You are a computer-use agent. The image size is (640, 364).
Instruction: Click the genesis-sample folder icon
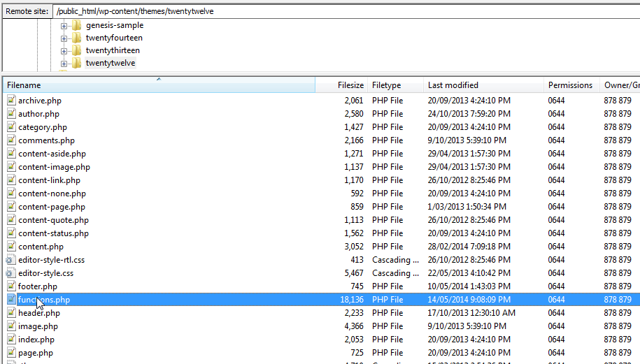76,26
